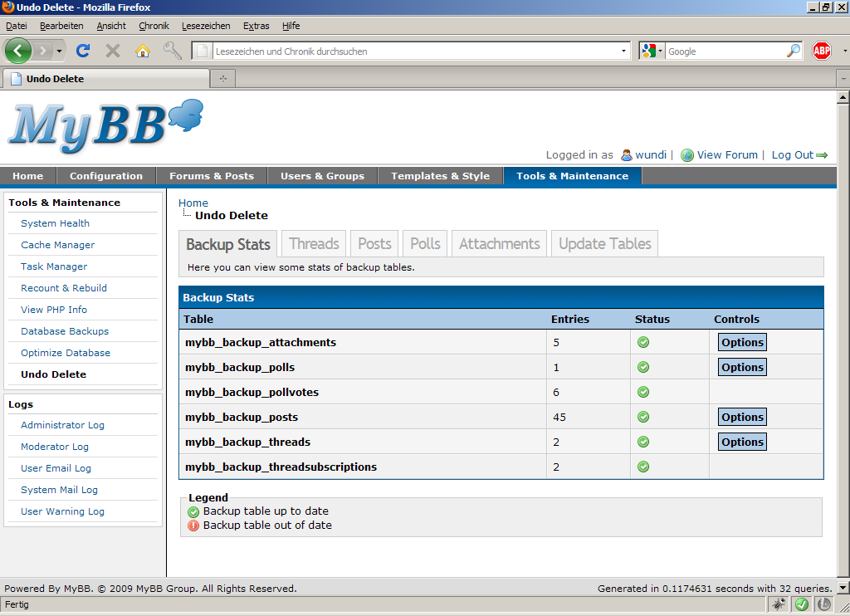Switch to the Attachments tab

499,243
